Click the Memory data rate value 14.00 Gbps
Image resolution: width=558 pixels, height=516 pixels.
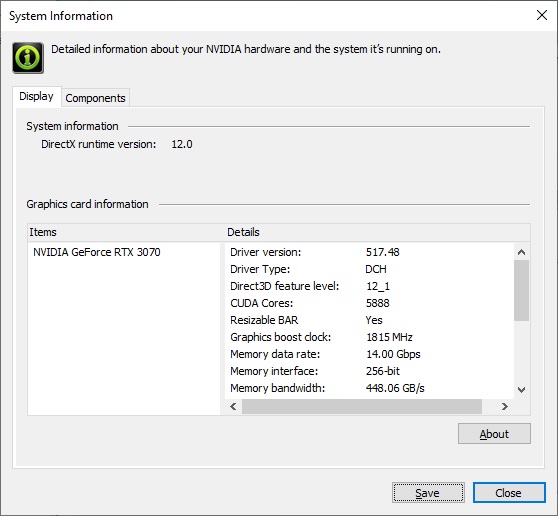[x=393, y=354]
